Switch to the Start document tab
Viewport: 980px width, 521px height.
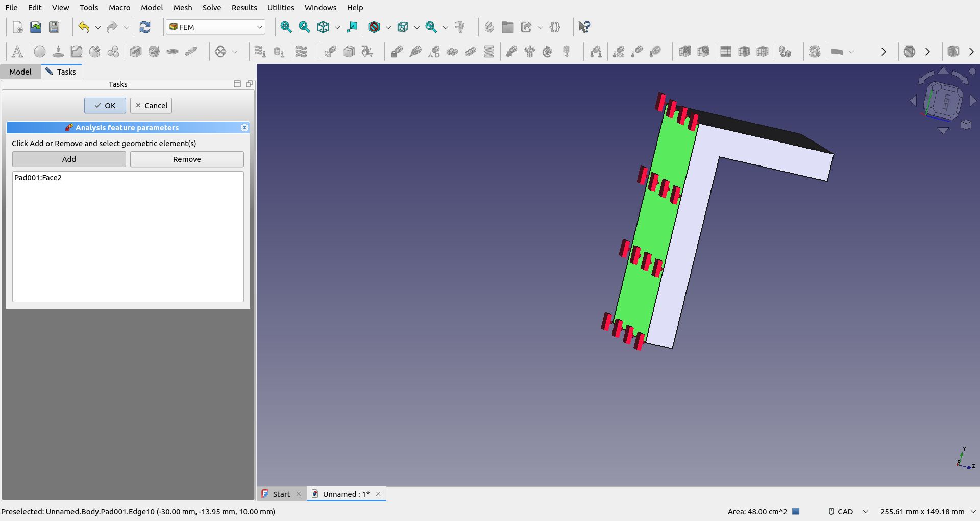(281, 494)
